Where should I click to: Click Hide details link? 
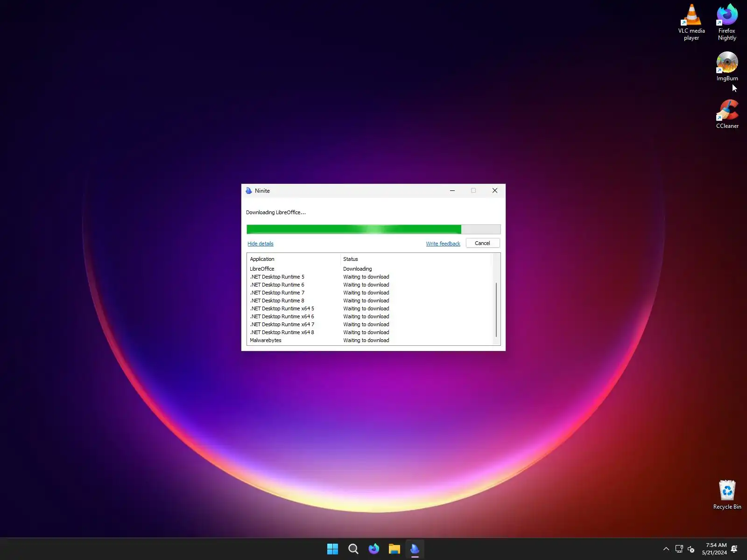click(261, 244)
